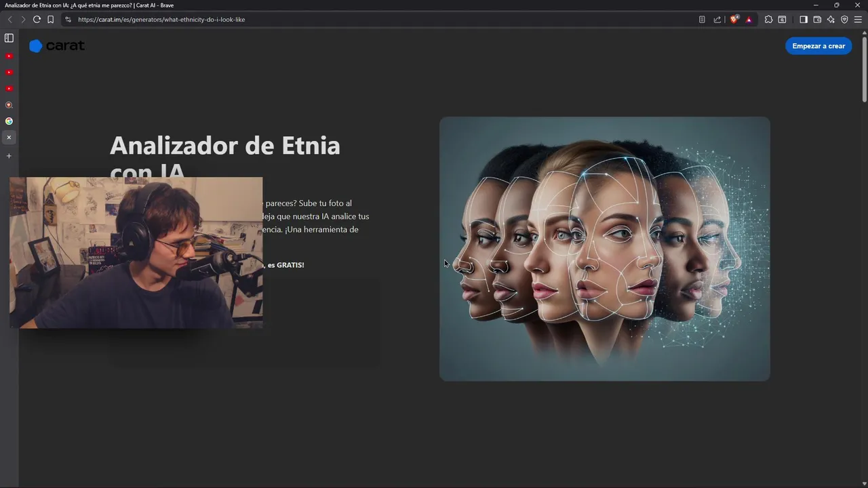Restore down the Brave window
Screen dimensions: 868x488
click(837, 5)
